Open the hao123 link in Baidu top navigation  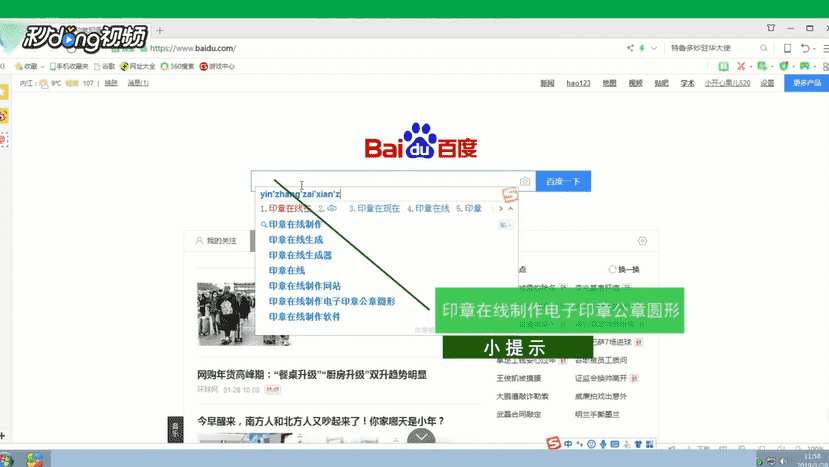tap(578, 83)
